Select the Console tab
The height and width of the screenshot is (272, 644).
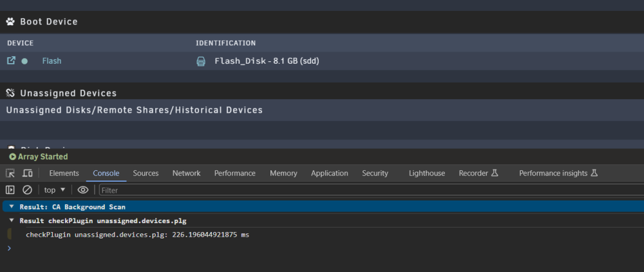[106, 173]
